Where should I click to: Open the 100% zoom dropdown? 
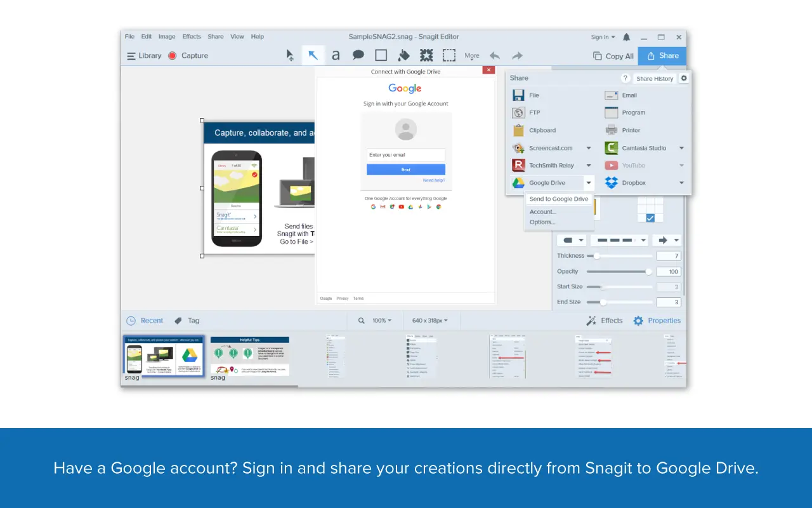(381, 321)
